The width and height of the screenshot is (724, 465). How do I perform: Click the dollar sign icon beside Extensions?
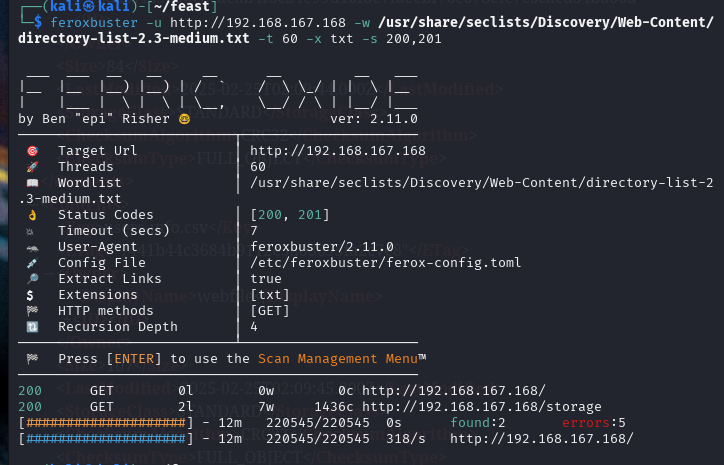coord(30,295)
